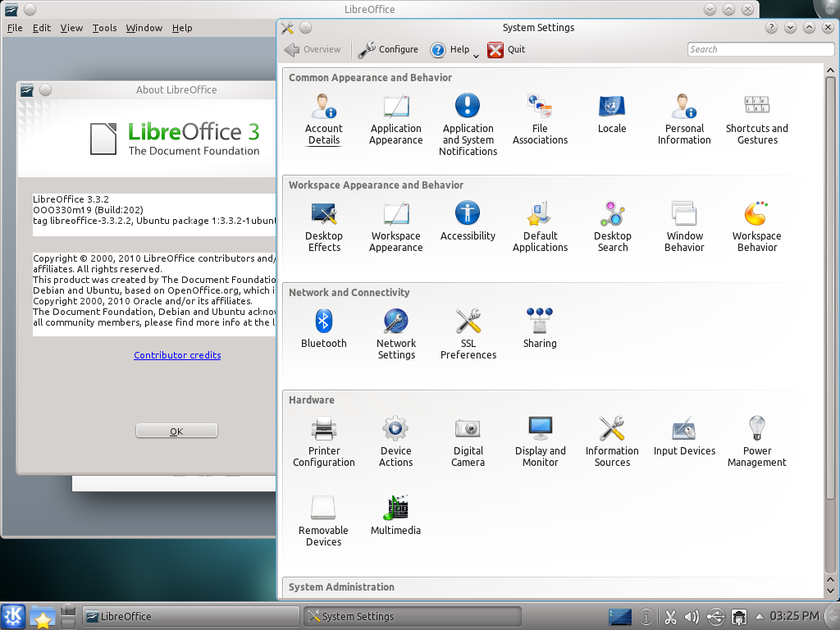Open Application Appearance module
840x630 pixels.
(396, 119)
